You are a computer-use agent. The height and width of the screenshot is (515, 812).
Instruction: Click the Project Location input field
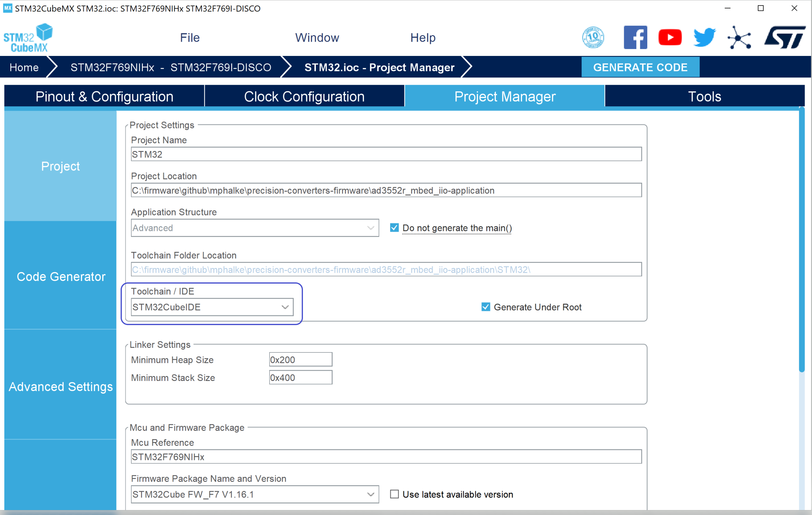pos(386,190)
